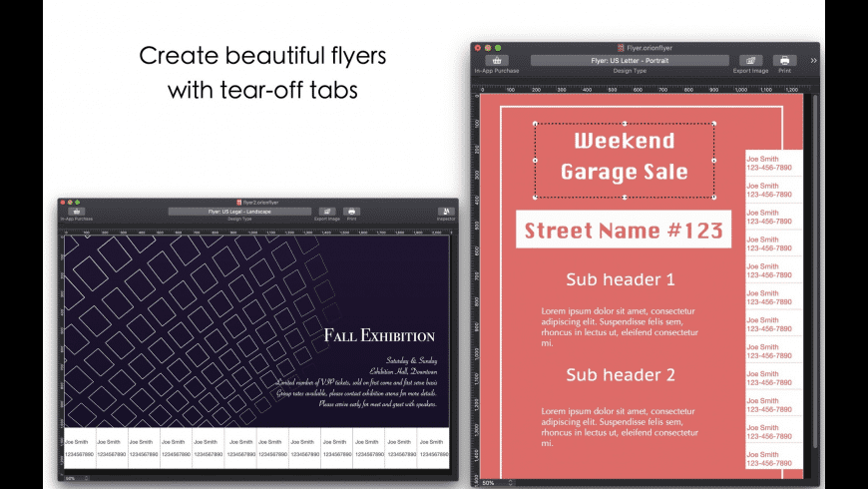868x489 pixels.
Task: Click vertical scrollbar in Flyer.orionflyer window
Action: pyautogui.click(x=815, y=271)
